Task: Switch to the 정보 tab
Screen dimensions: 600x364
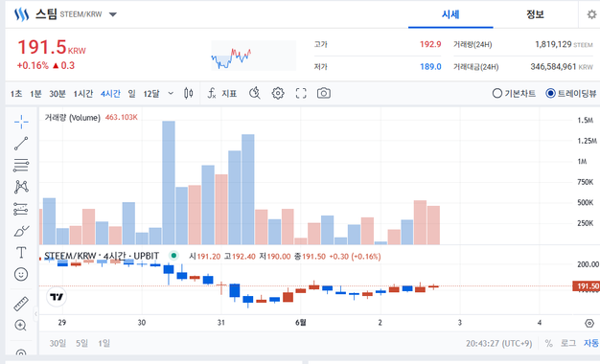Action: (x=535, y=14)
